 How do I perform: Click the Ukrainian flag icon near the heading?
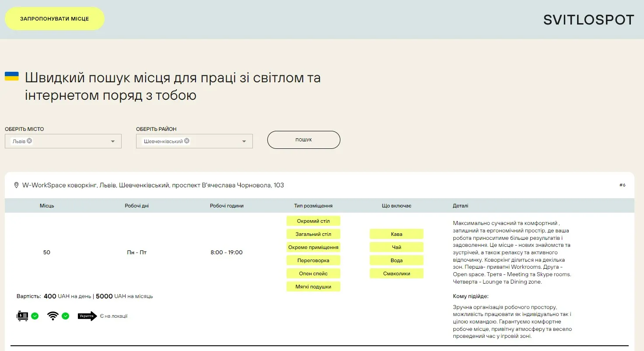point(11,76)
